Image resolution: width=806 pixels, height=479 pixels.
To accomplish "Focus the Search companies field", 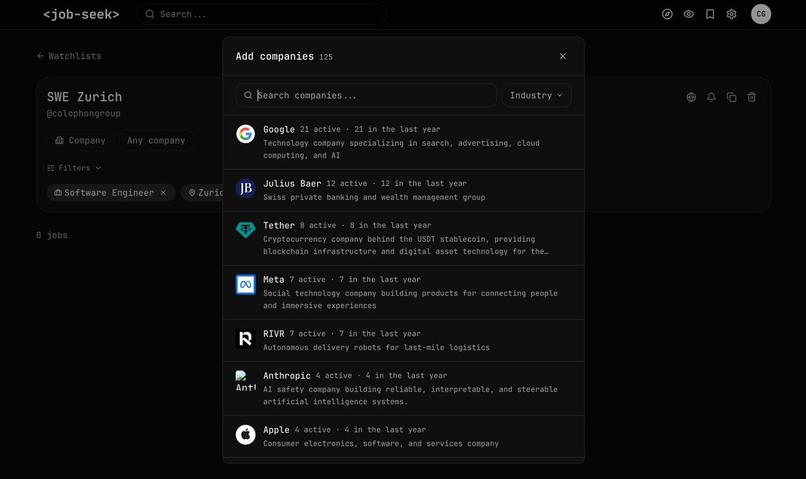I will tap(365, 96).
